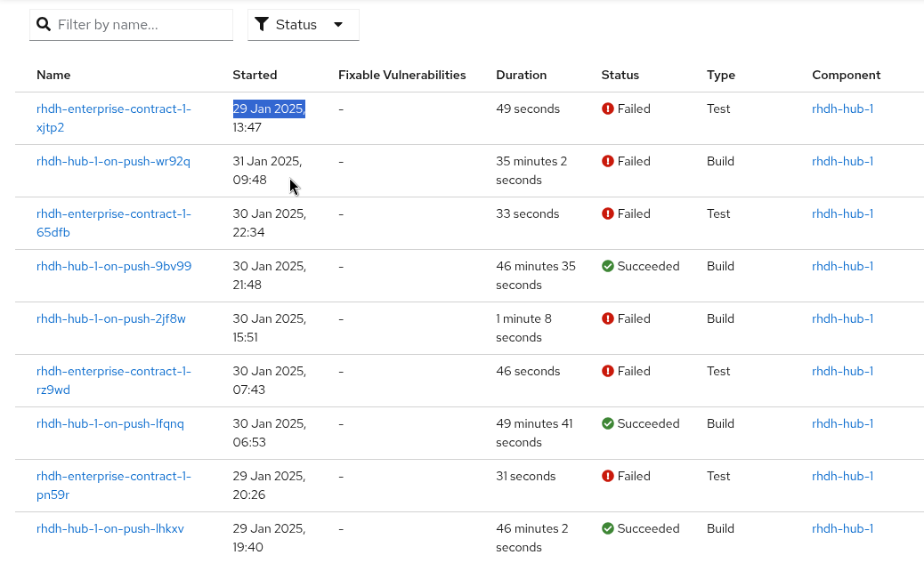Click the Started column header
The image size is (924, 563).
click(255, 76)
